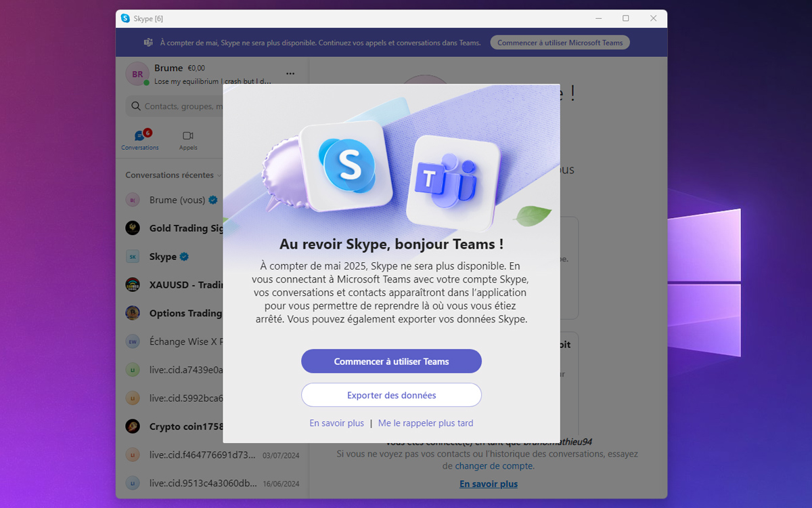
Task: Expand the Conversations récentes section
Action: (x=219, y=175)
